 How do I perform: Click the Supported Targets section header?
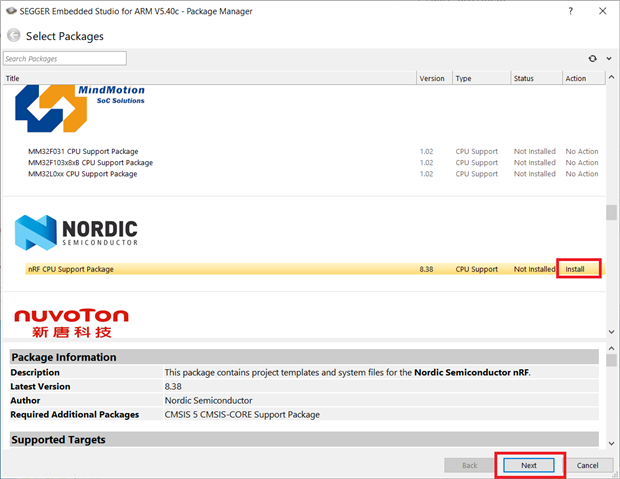click(304, 439)
